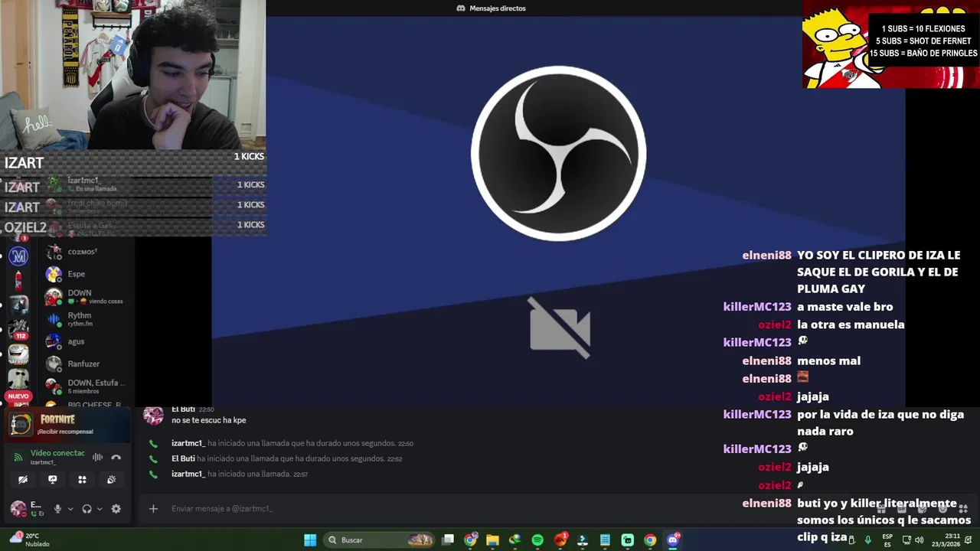Open the volume icon in system tray
Screen dimensions: 980x551
[919, 540]
